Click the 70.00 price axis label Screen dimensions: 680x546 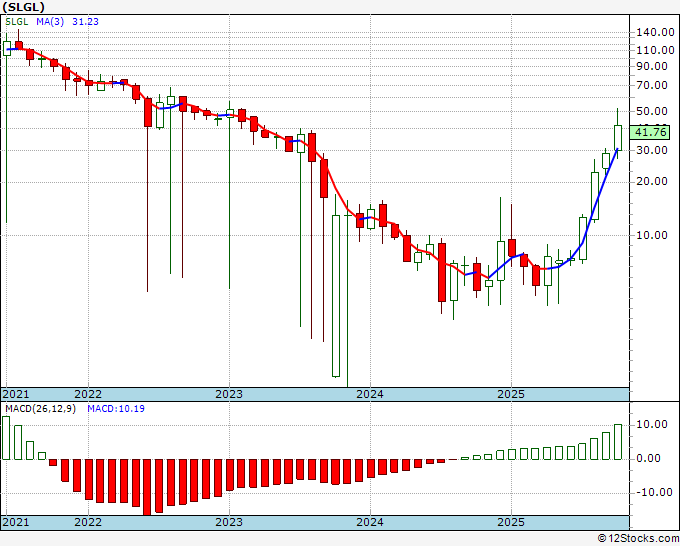point(652,85)
